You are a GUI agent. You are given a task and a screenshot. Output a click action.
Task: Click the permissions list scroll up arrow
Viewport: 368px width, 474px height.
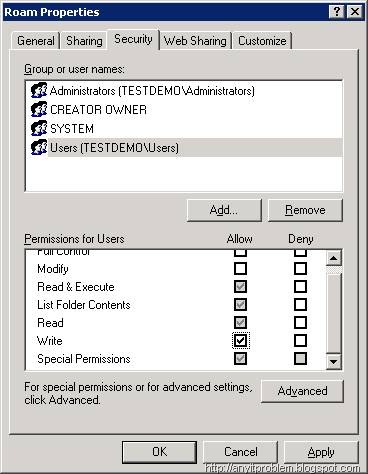pyautogui.click(x=333, y=258)
